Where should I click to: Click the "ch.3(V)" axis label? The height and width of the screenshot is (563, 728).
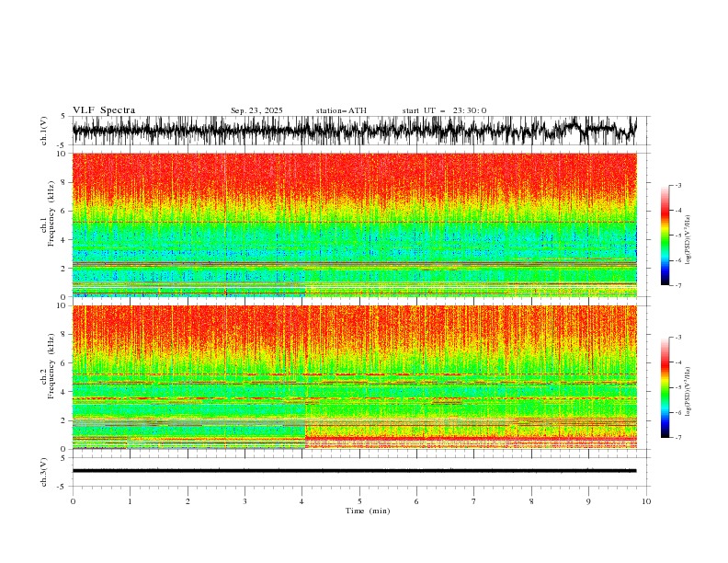(x=44, y=472)
